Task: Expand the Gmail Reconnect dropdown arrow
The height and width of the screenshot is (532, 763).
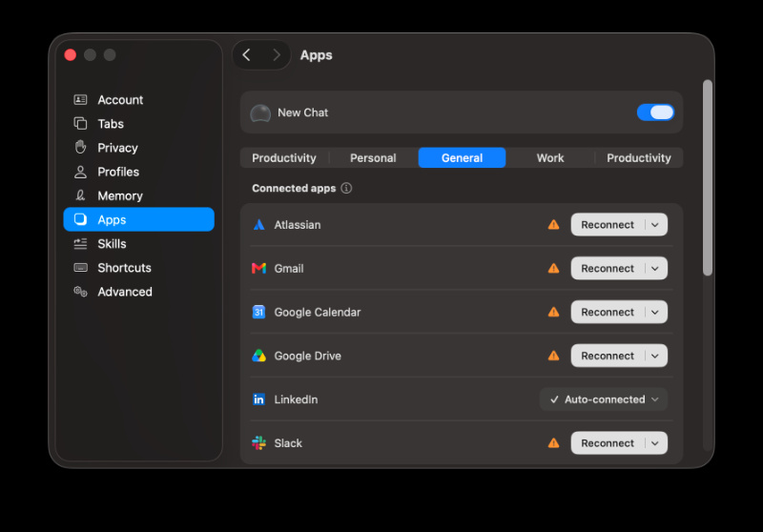Action: point(655,269)
